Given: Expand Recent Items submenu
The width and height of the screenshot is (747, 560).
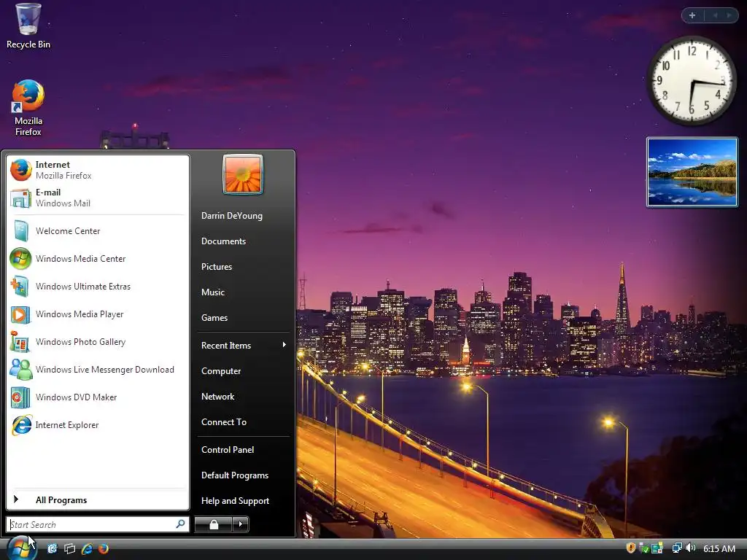Looking at the screenshot, I should [x=244, y=345].
